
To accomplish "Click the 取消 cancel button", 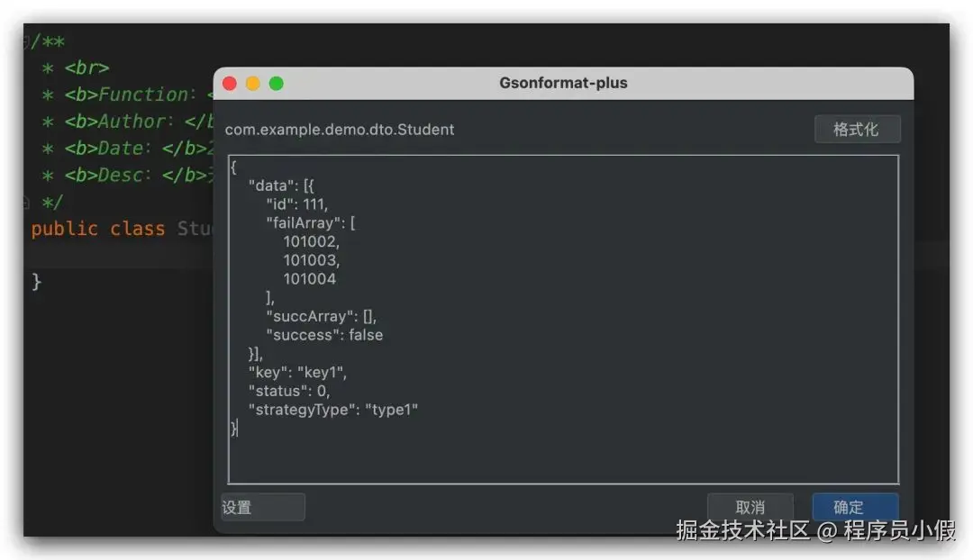I will click(750, 507).
